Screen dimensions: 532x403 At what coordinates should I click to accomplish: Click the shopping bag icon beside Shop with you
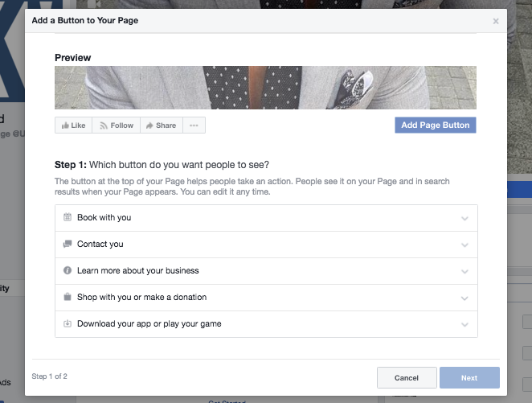tap(68, 298)
